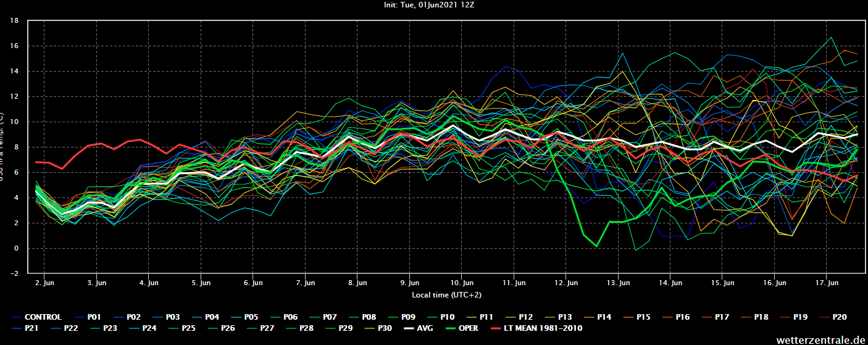
Task: Toggle the CONTROL series in legend
Action: [x=43, y=317]
